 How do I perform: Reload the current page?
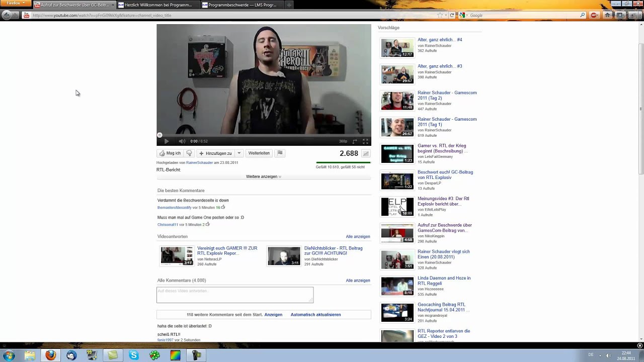(452, 16)
